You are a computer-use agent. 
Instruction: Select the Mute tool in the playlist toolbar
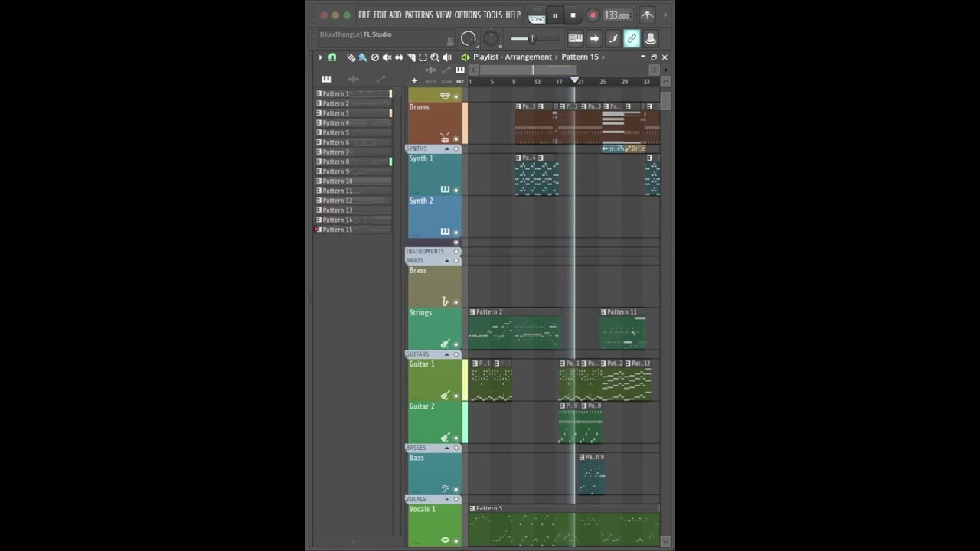387,57
